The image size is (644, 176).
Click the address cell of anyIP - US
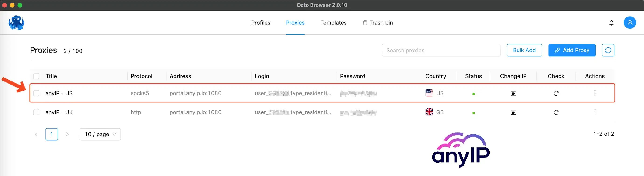[196, 93]
